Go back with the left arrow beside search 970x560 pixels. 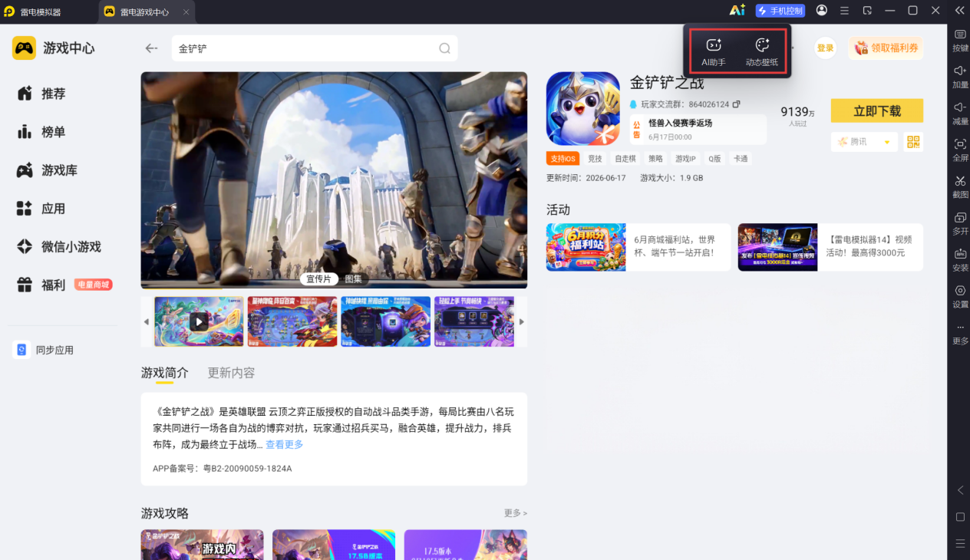click(x=151, y=48)
